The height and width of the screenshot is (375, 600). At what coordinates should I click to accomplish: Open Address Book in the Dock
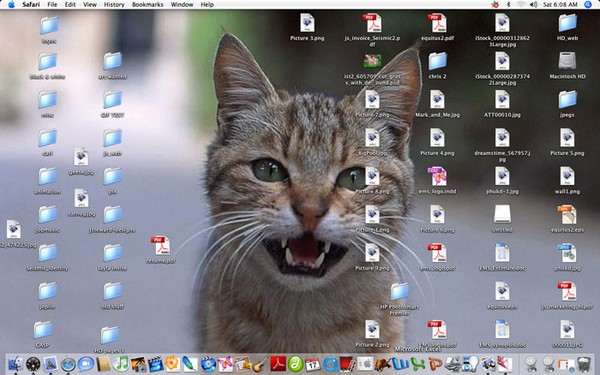(x=104, y=364)
